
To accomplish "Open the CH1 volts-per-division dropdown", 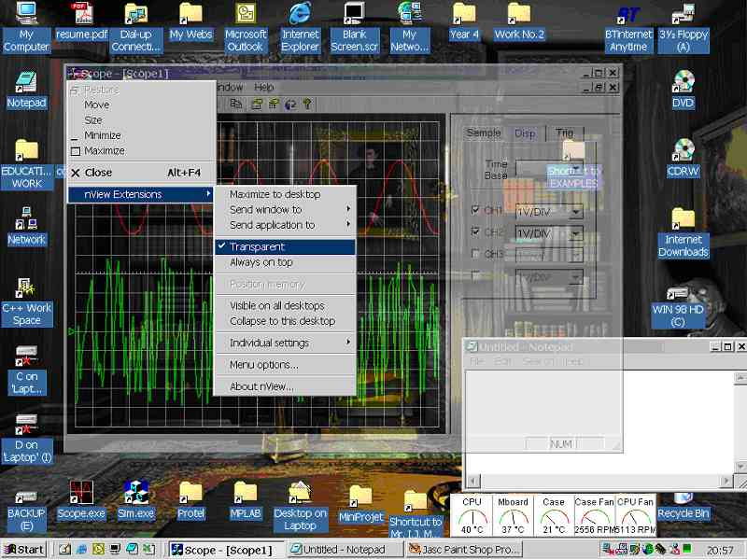I will click(x=575, y=212).
